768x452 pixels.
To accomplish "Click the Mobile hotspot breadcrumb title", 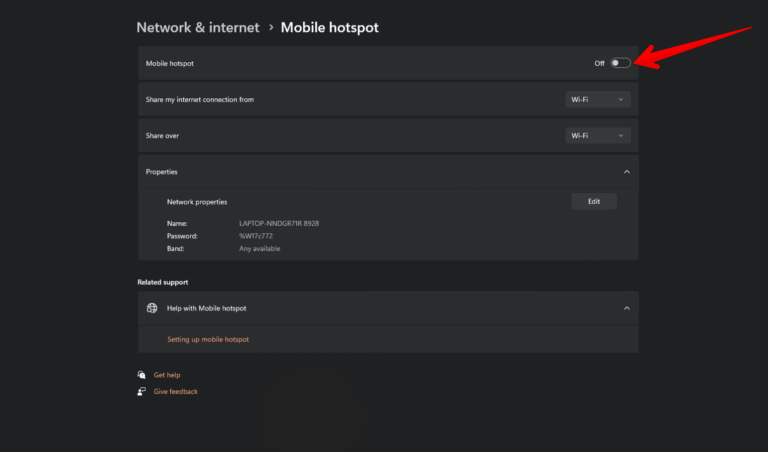I will [329, 28].
